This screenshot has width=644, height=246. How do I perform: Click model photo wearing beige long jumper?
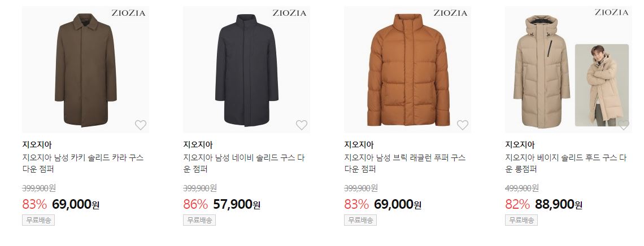point(602,85)
